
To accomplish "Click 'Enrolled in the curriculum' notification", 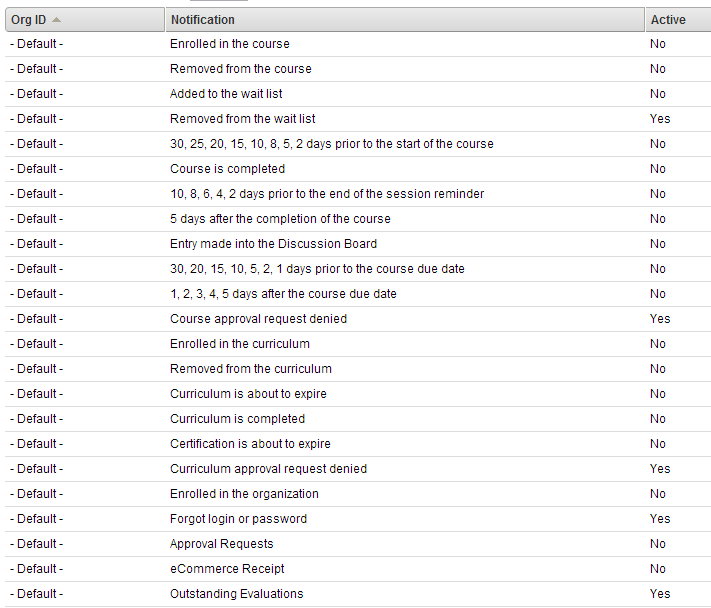I will pos(240,344).
